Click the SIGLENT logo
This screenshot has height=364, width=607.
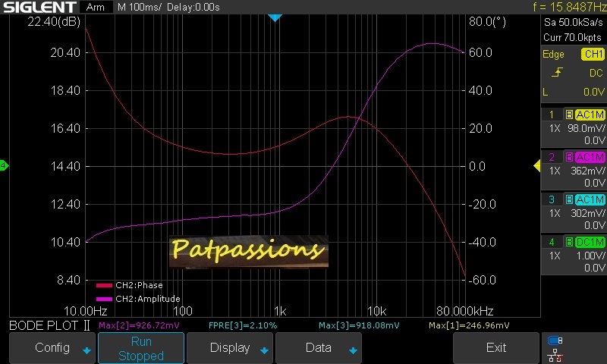[x=39, y=7]
